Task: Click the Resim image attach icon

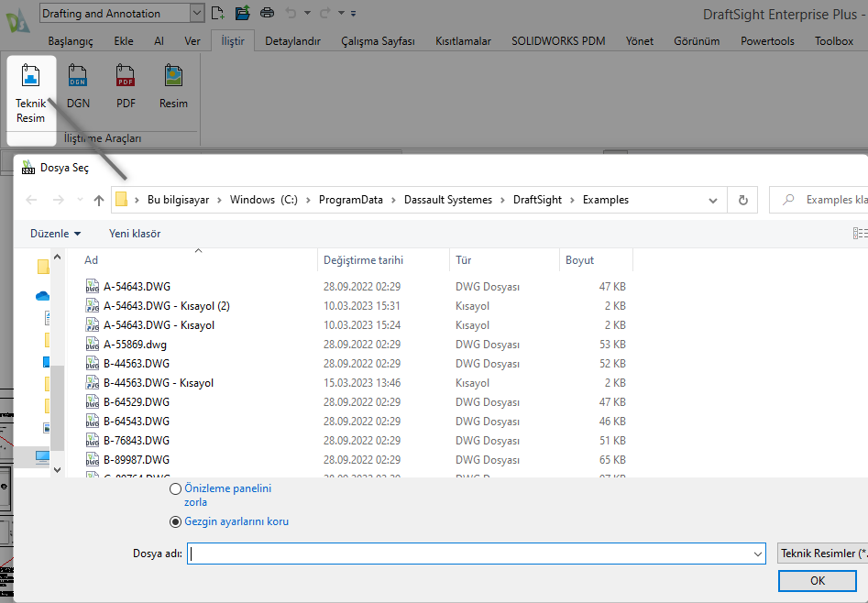Action: coord(173,76)
